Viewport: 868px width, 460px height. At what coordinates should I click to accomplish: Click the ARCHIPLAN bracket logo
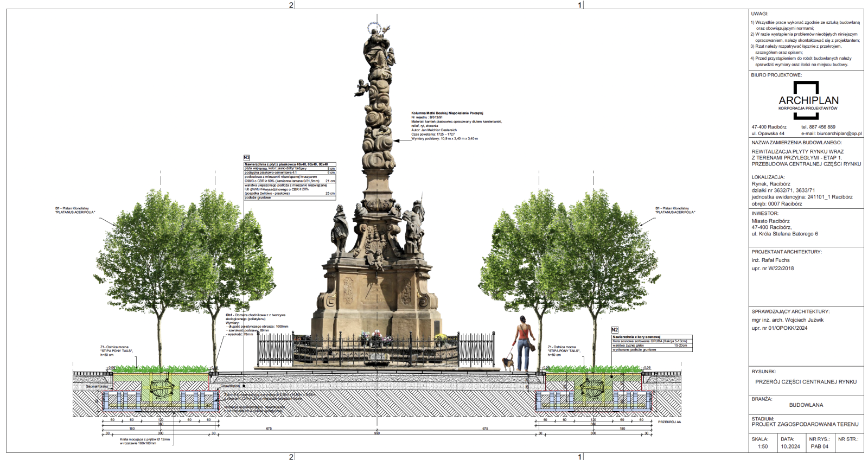click(806, 100)
